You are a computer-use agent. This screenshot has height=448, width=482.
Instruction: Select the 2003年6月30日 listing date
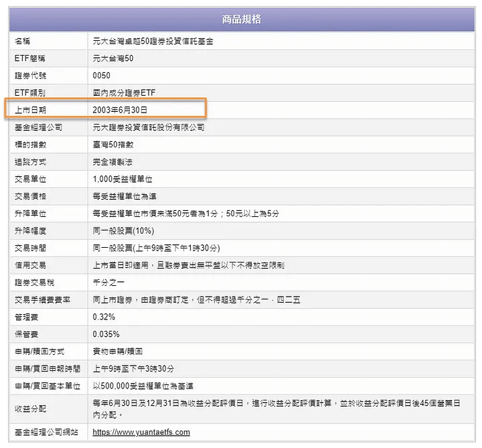point(120,110)
